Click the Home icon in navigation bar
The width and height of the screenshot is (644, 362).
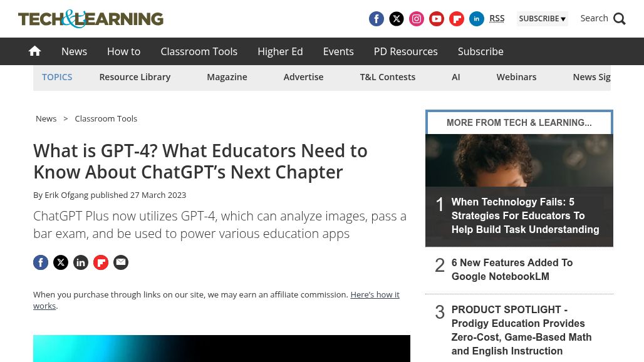(x=34, y=51)
